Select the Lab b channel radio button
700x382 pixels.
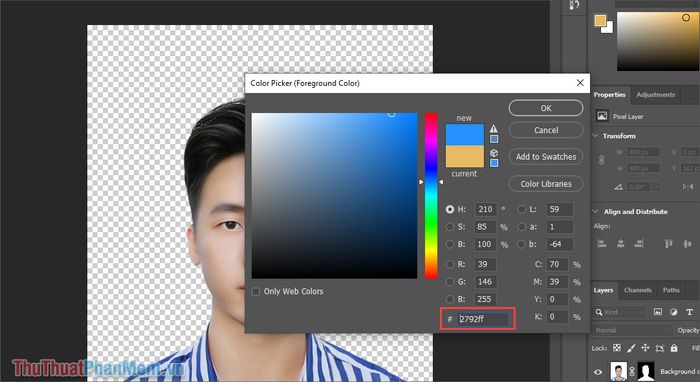(521, 244)
